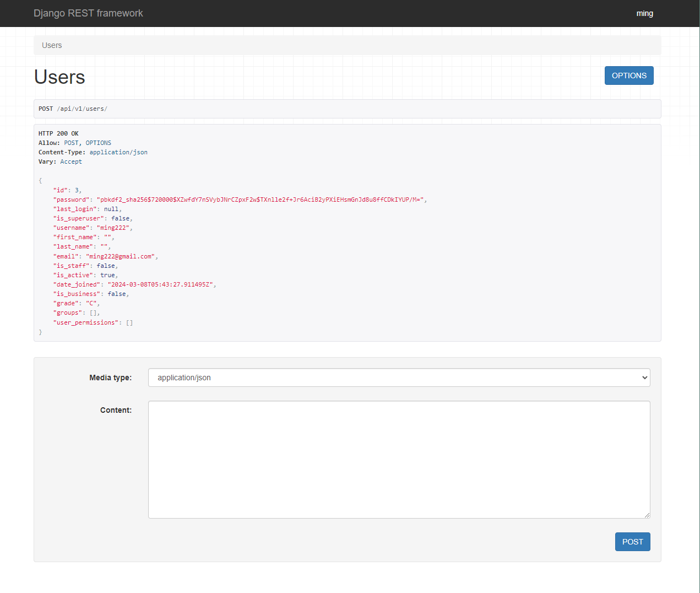Image resolution: width=700 pixels, height=593 pixels.
Task: Click the HTTP 200 OK status line
Action: pos(58,133)
